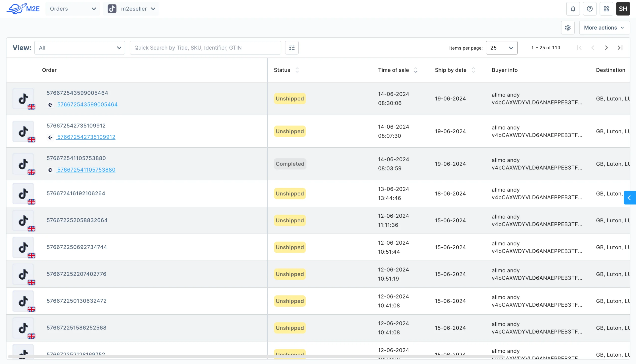Image resolution: width=636 pixels, height=364 pixels.
Task: Jump to the last page arrow
Action: [620, 47]
